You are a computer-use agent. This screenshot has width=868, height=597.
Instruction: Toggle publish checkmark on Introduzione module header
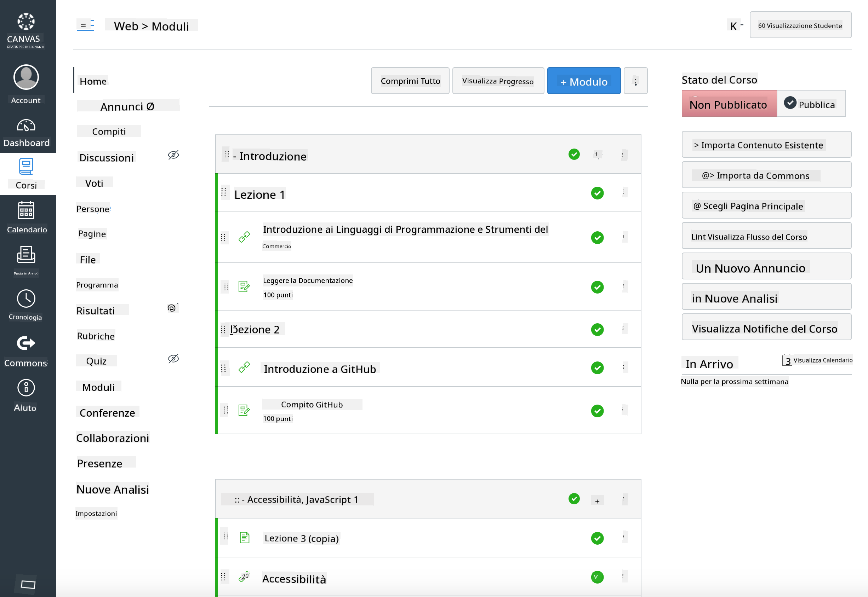(574, 154)
